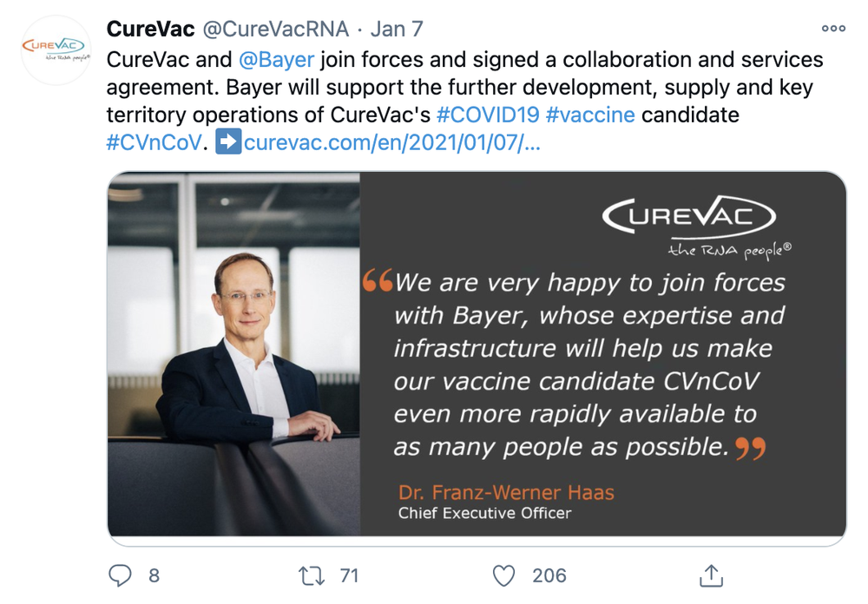Image resolution: width=868 pixels, height=604 pixels.
Task: Open the #CVnCoV hashtag
Action: point(154,142)
